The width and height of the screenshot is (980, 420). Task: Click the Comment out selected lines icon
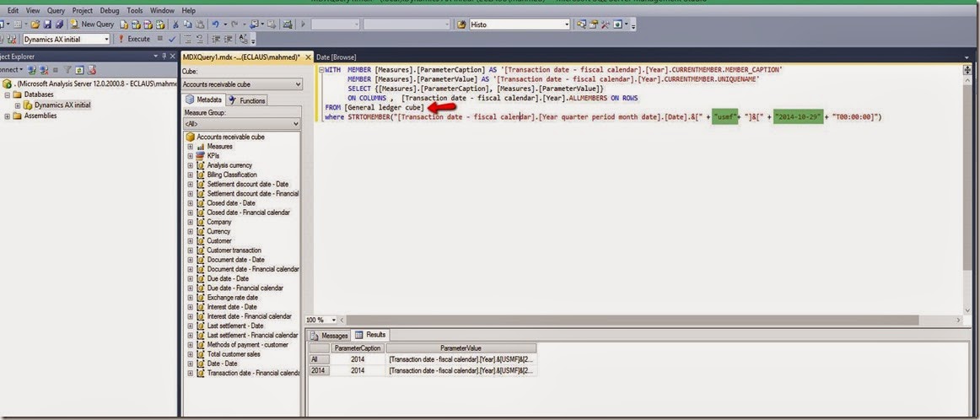coord(188,39)
